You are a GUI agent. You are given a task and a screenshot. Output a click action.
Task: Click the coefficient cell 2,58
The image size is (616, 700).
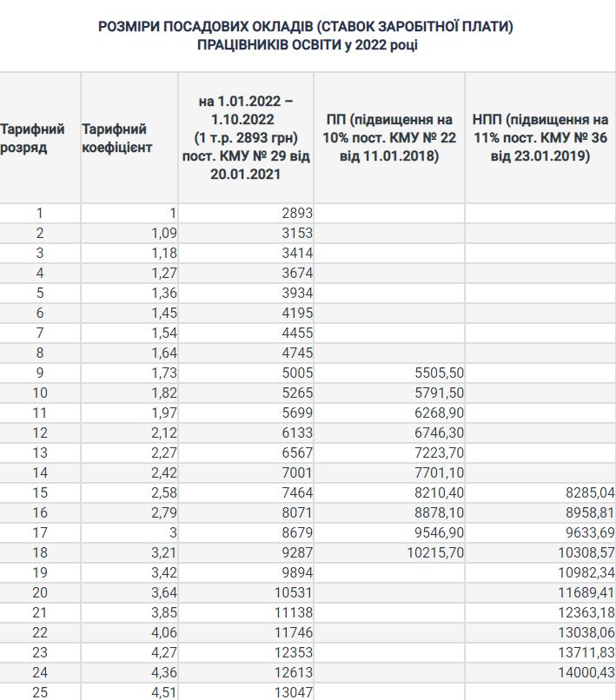pyautogui.click(x=162, y=492)
